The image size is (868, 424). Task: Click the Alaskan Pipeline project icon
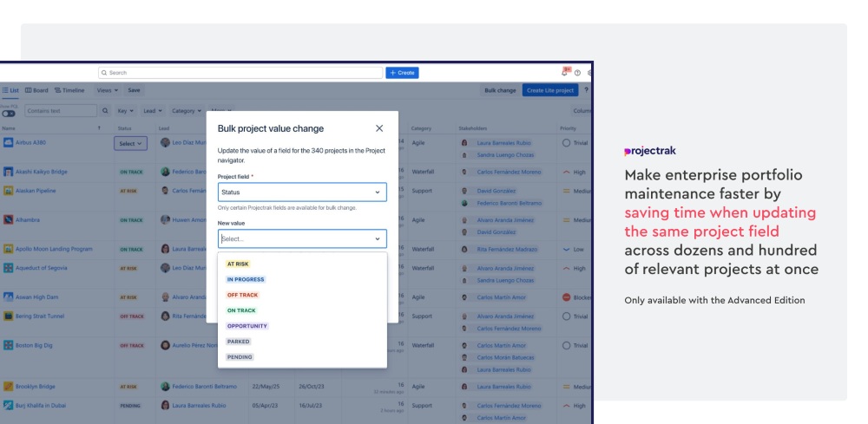point(8,191)
